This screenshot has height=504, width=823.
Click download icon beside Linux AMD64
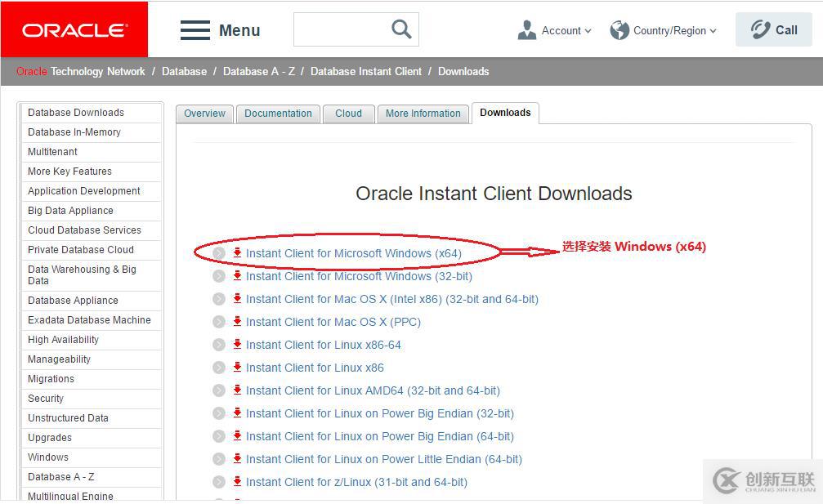tap(237, 390)
